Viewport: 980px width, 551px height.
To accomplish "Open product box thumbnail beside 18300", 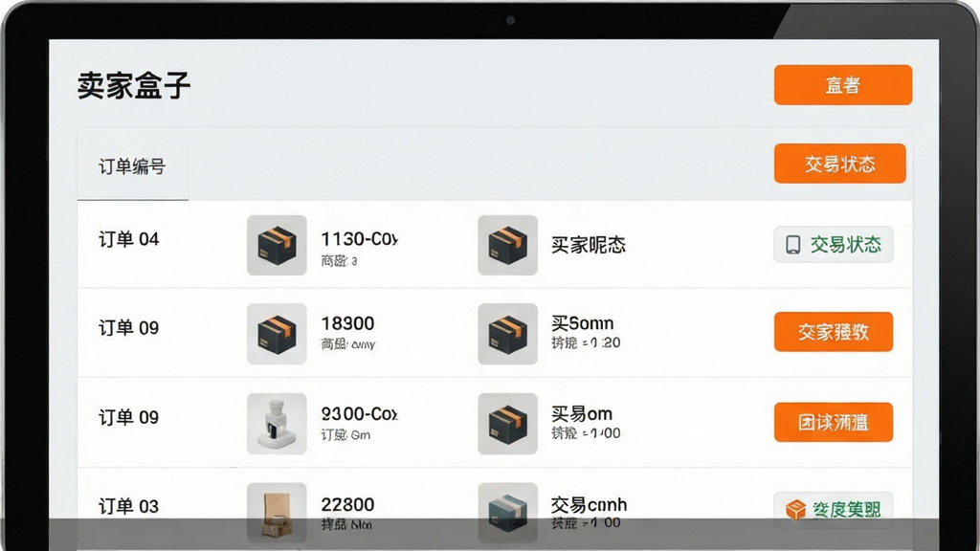I will click(277, 334).
